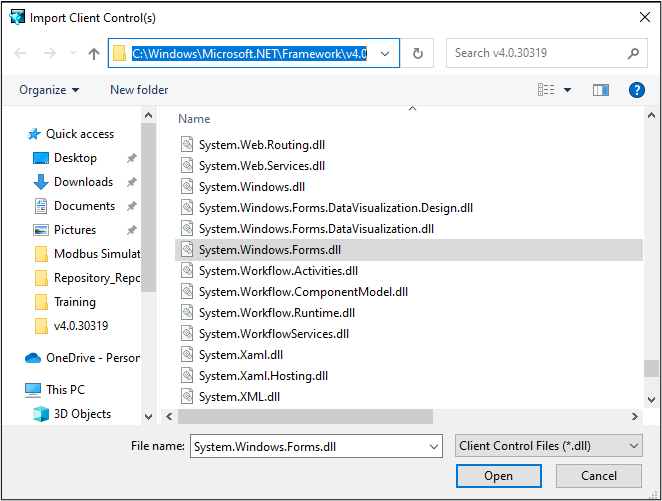Open the Client Control Files (*.dll) filter dropdown
This screenshot has width=662, height=501.
(549, 446)
